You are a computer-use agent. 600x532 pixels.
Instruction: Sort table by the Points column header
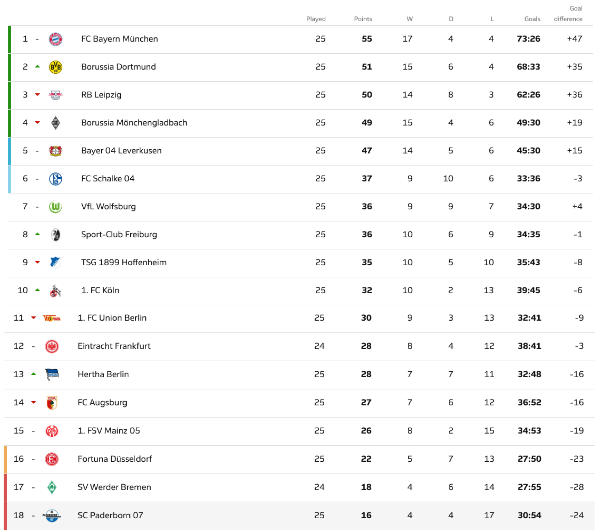tap(363, 19)
